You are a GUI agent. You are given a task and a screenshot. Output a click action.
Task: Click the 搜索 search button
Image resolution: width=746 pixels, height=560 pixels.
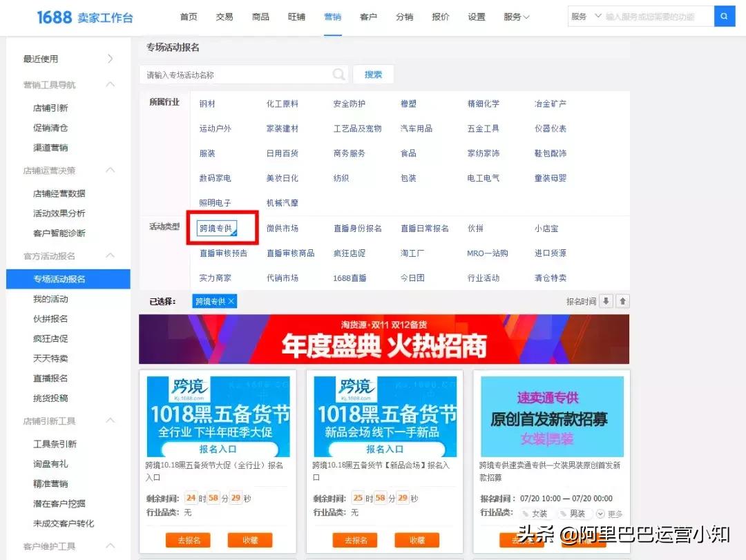click(x=373, y=74)
